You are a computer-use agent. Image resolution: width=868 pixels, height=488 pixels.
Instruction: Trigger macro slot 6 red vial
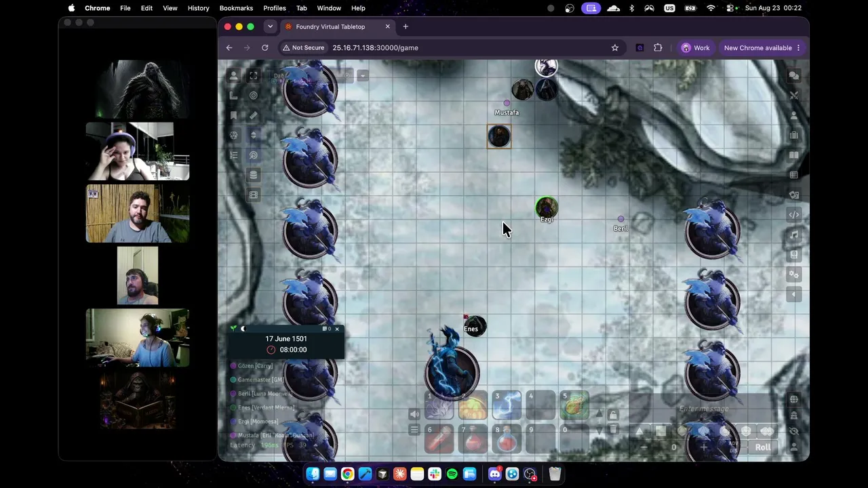point(439,439)
